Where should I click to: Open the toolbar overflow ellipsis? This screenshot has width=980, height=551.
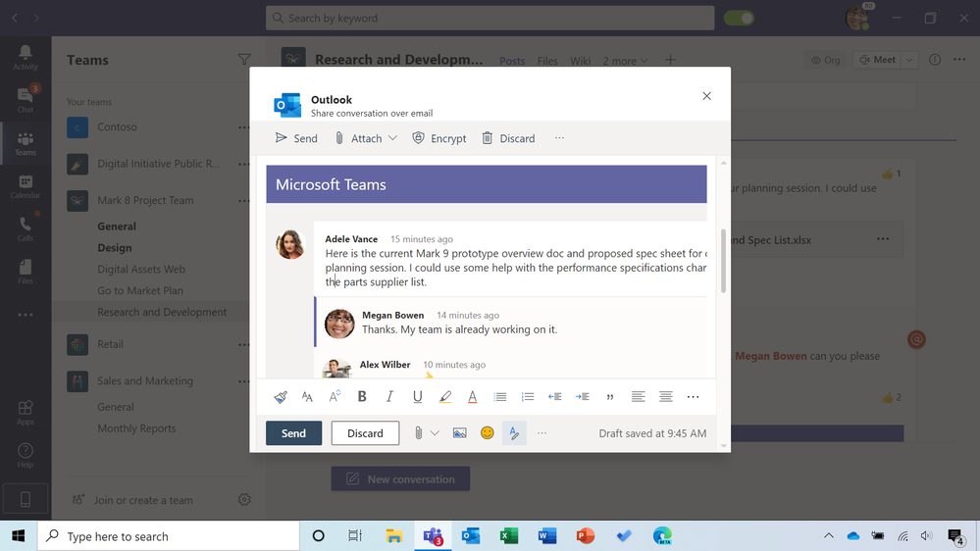coord(559,138)
